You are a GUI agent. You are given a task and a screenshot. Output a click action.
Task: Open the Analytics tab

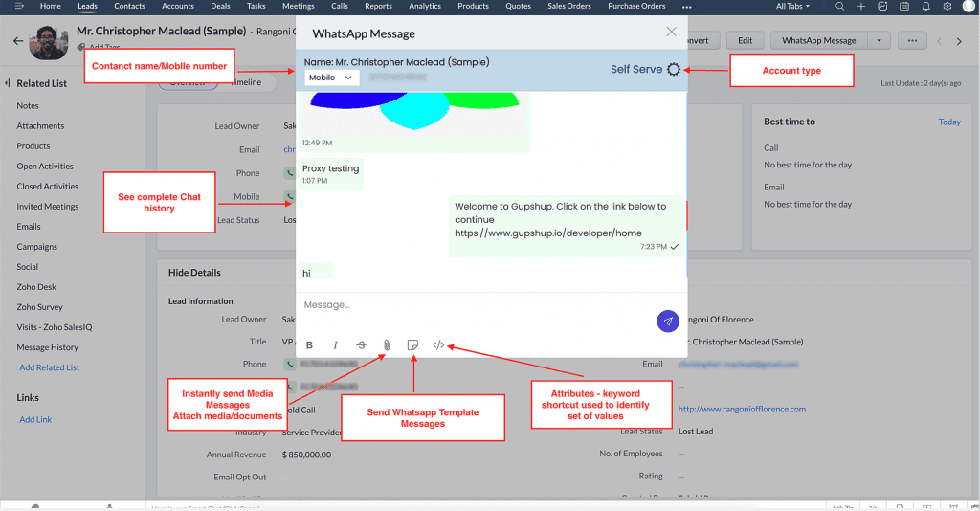pyautogui.click(x=425, y=7)
